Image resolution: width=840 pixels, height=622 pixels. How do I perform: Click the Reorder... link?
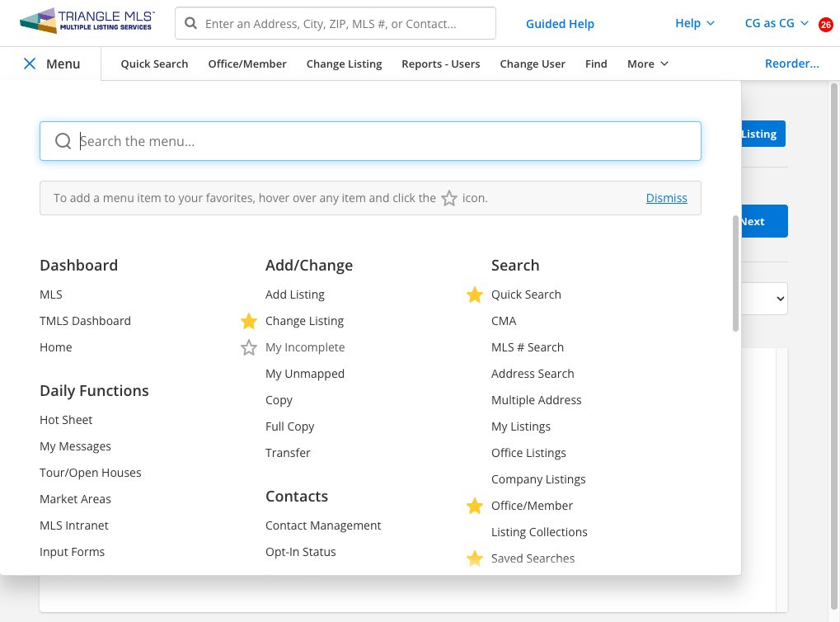(792, 64)
